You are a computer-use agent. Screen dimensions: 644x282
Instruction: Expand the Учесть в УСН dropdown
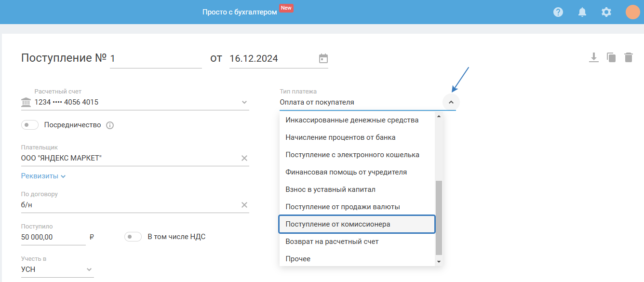click(89, 269)
